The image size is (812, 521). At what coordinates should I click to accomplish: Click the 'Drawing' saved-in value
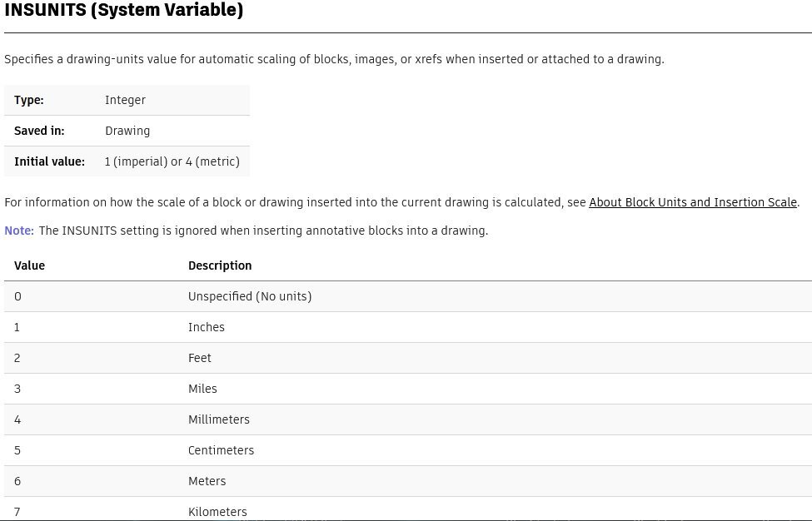[x=127, y=131]
